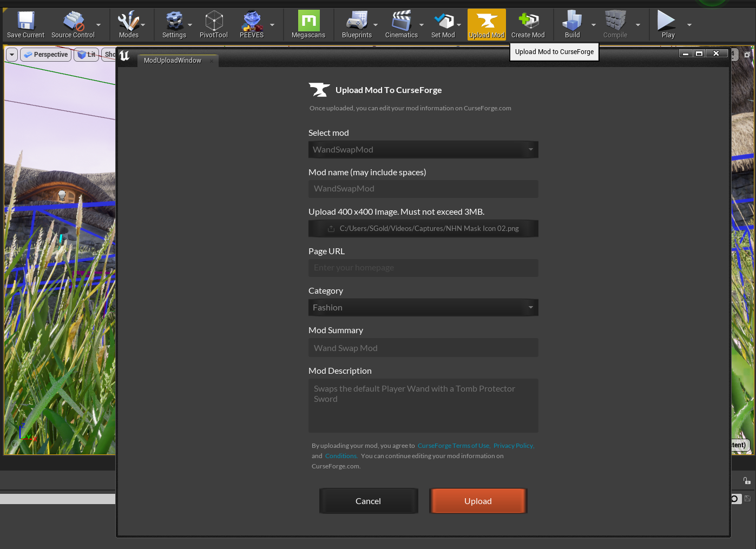
Task: Click the Mod name input field
Action: click(x=423, y=189)
